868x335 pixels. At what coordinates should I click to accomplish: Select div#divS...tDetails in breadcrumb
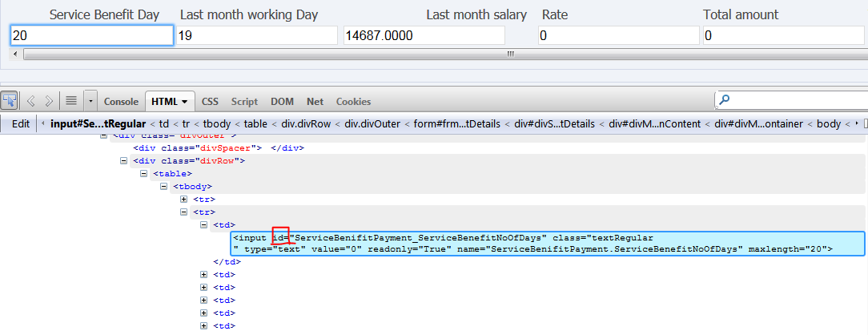pyautogui.click(x=555, y=124)
